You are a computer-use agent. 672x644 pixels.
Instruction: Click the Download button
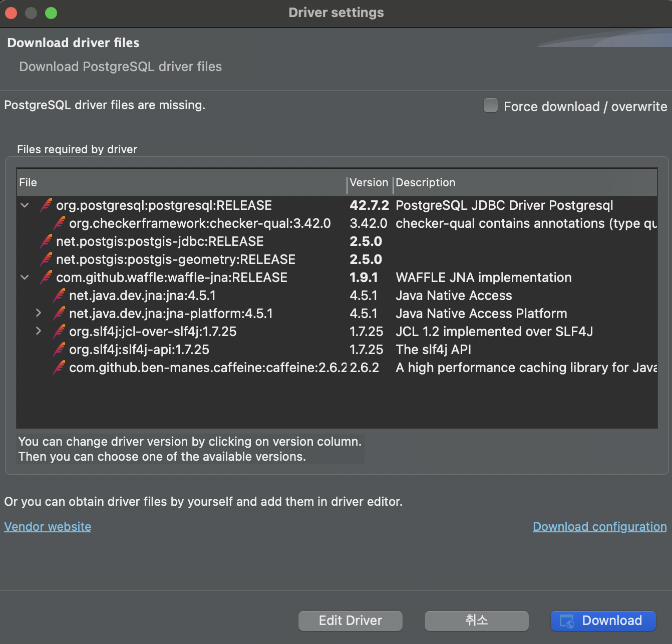pyautogui.click(x=603, y=621)
